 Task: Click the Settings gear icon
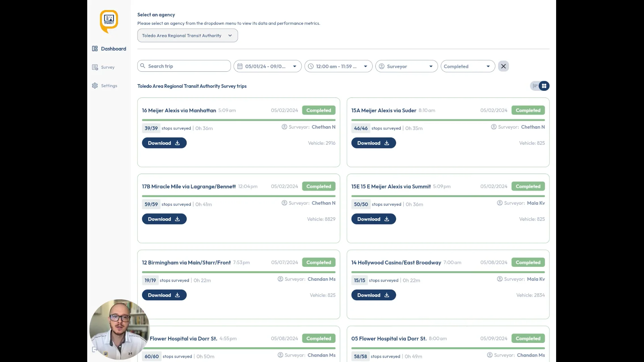click(x=95, y=85)
